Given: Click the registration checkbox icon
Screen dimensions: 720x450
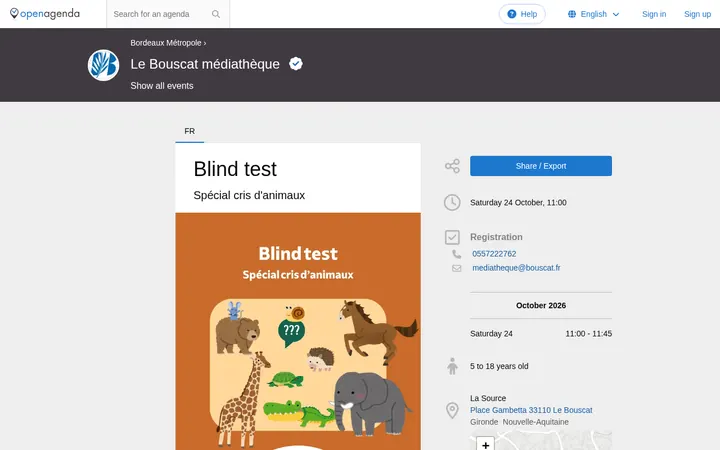Looking at the screenshot, I should coord(452,237).
